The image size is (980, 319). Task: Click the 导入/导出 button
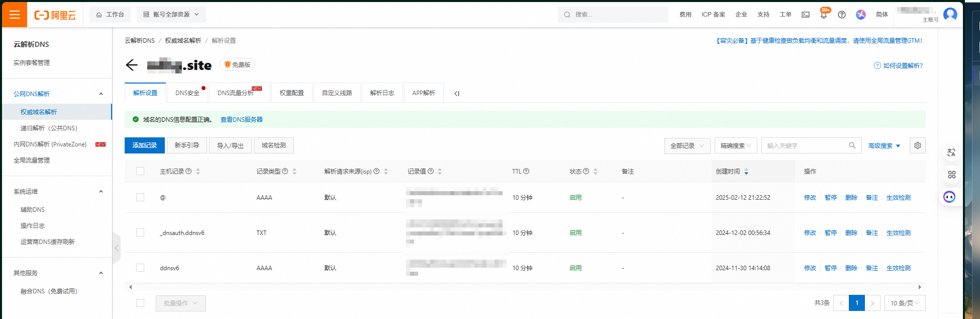231,145
